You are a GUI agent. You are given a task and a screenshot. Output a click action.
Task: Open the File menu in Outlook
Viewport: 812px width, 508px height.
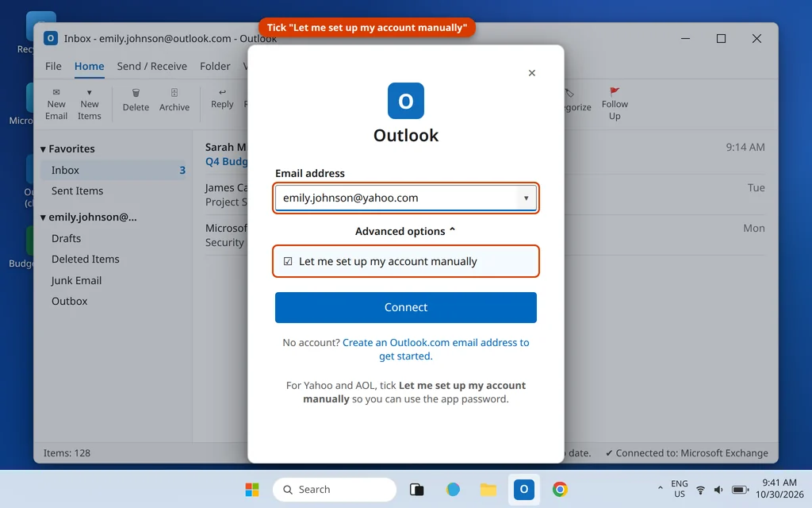pyautogui.click(x=53, y=67)
